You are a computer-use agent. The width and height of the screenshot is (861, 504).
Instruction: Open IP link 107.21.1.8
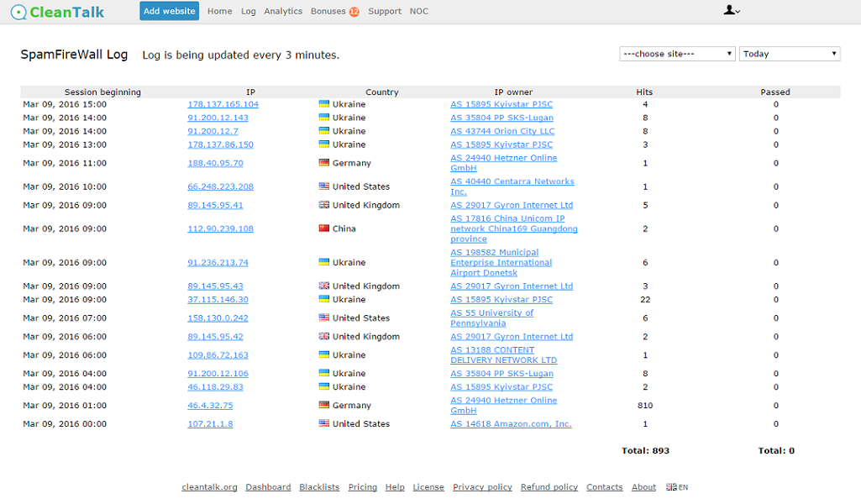coord(210,424)
